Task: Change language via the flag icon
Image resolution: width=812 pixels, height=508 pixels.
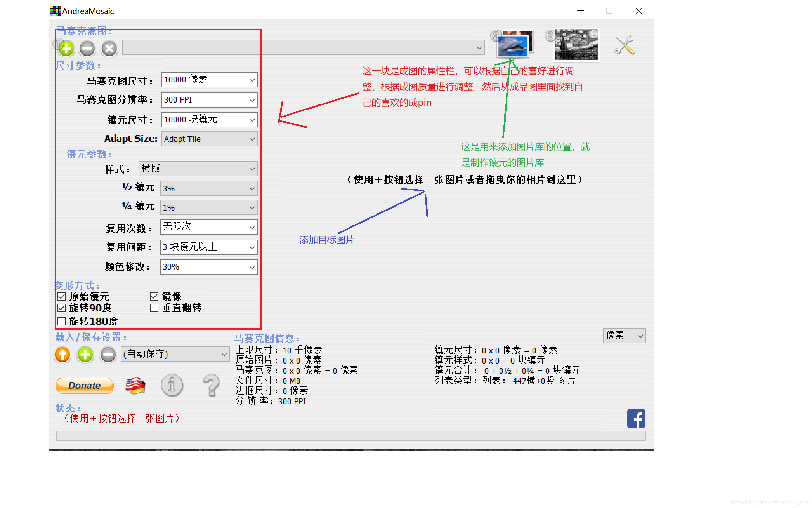Action: click(x=135, y=385)
